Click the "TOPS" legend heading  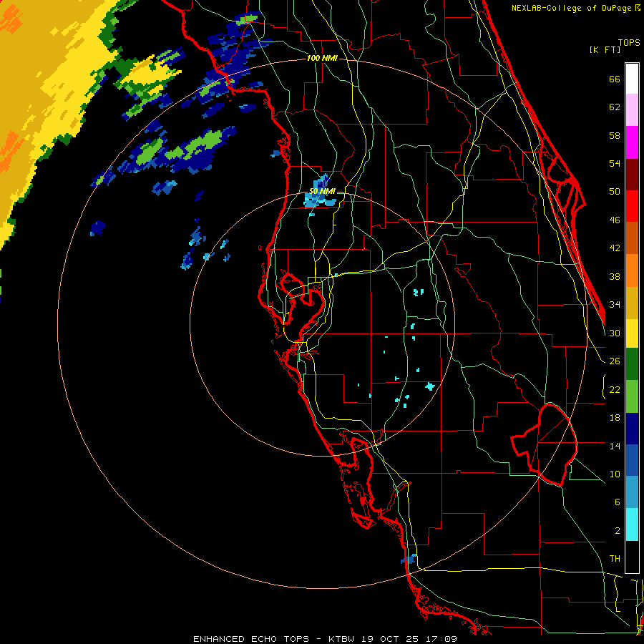(629, 42)
